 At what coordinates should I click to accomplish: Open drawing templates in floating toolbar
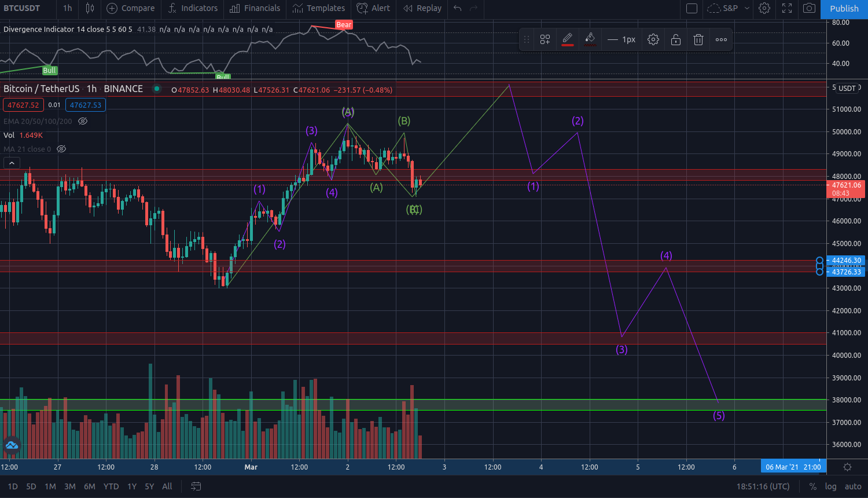[x=545, y=39]
